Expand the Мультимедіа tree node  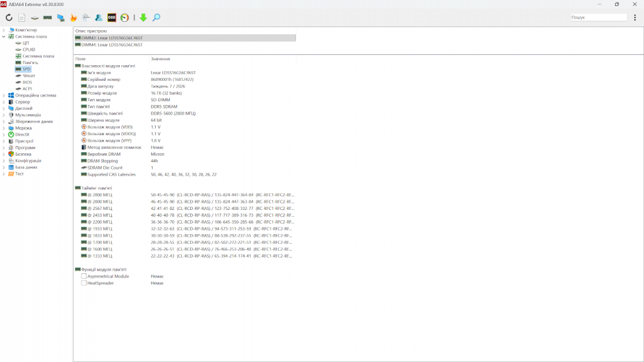click(x=4, y=115)
